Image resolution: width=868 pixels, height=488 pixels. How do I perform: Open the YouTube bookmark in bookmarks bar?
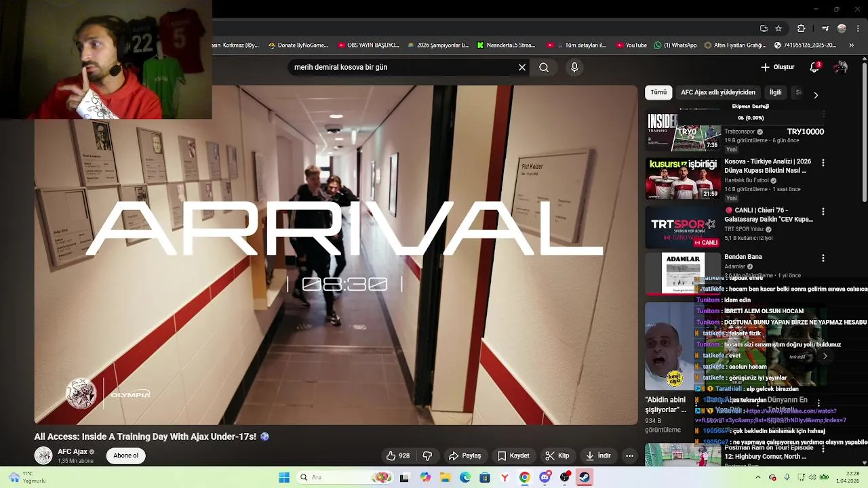coord(631,45)
